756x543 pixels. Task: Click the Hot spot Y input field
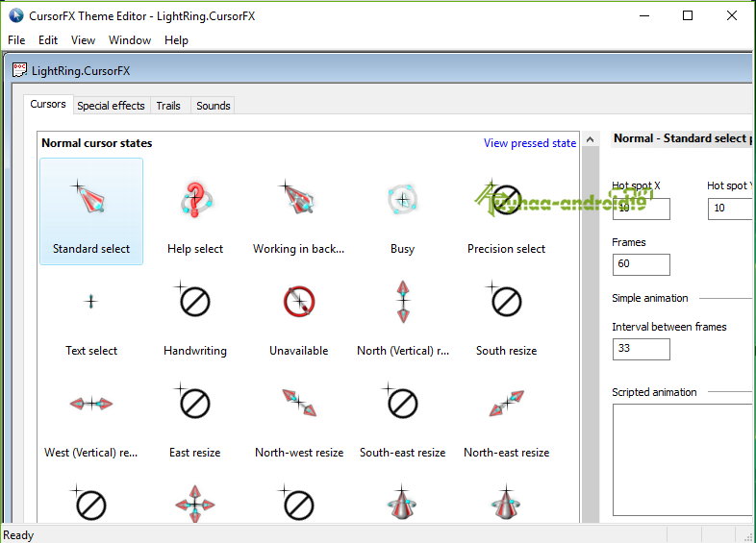click(730, 209)
